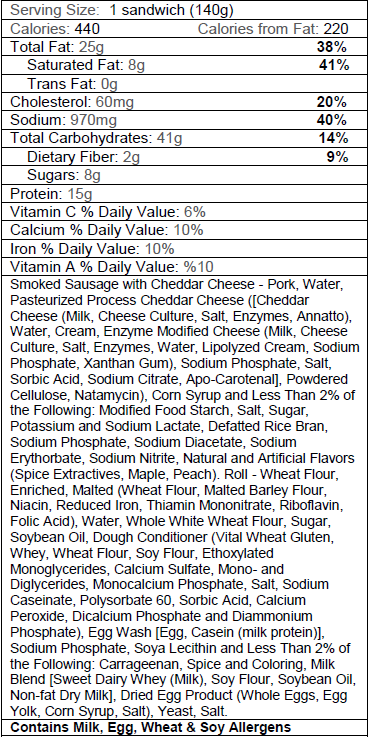Select the Sugars 8g row
The width and height of the screenshot is (369, 738).
pos(184,175)
